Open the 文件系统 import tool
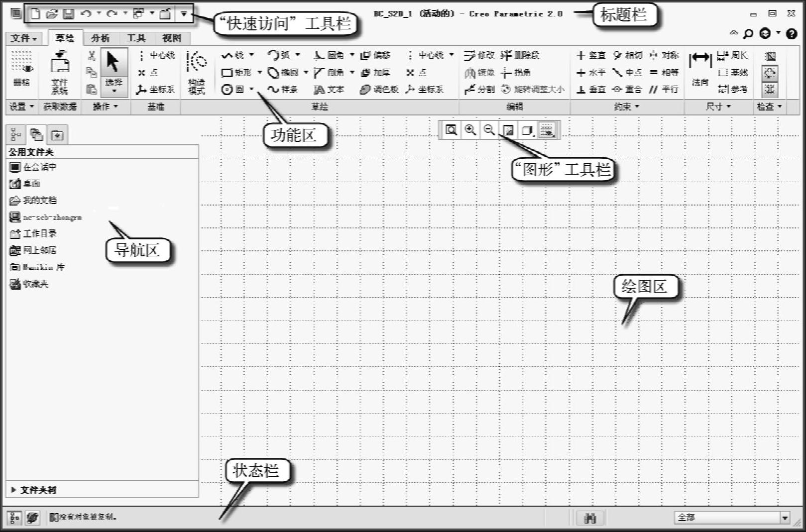This screenshot has height=532, width=806. tap(60, 72)
